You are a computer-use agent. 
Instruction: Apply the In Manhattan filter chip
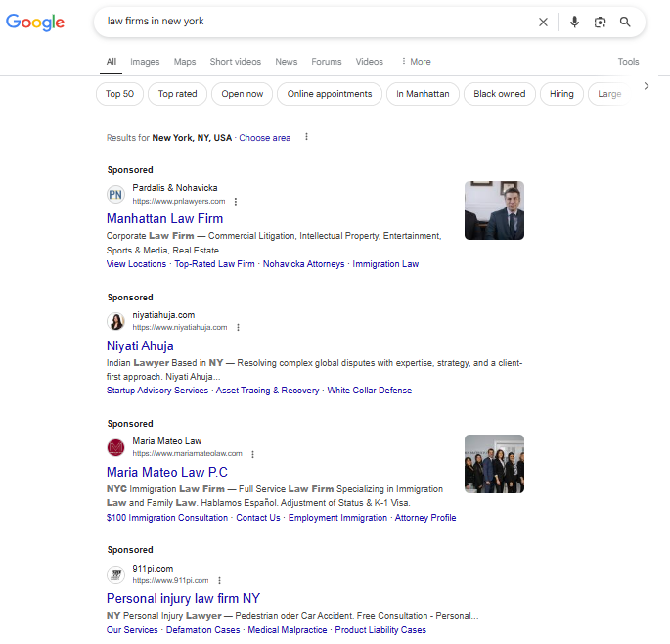[x=423, y=94]
